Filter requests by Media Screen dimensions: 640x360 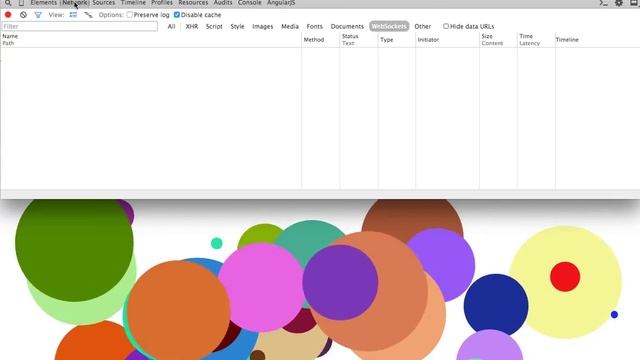click(290, 26)
